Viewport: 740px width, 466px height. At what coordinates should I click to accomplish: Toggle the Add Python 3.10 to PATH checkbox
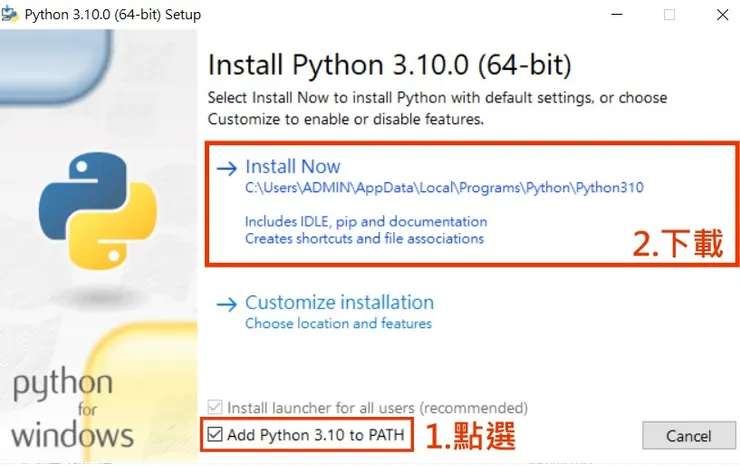[x=215, y=435]
